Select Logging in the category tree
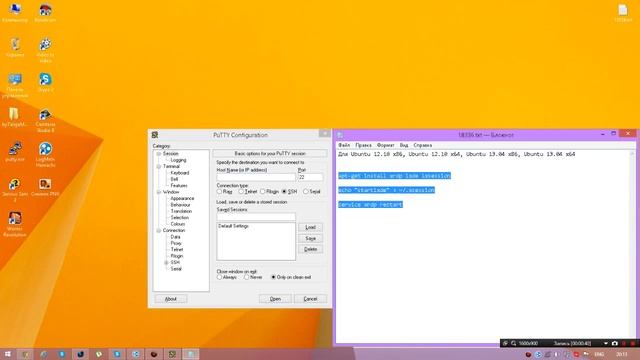640x360 pixels. [x=178, y=160]
